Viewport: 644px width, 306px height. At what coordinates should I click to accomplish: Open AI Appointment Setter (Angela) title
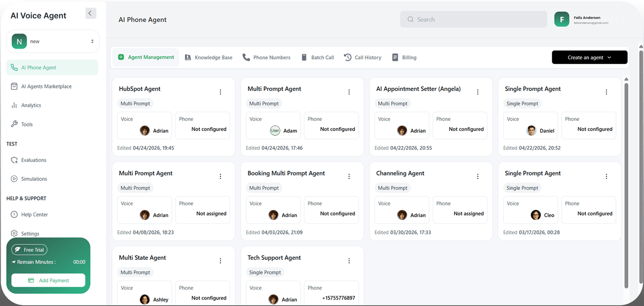click(418, 89)
